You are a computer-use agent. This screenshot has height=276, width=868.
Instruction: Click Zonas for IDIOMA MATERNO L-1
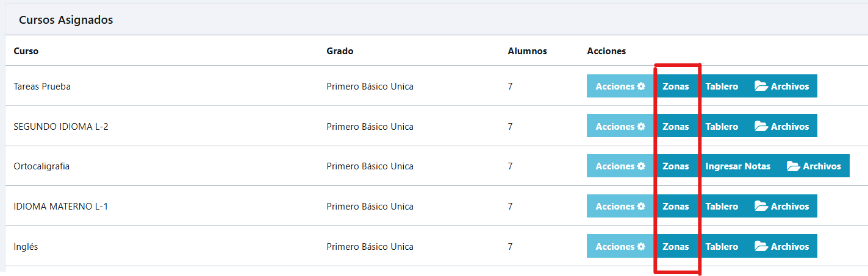(x=676, y=206)
